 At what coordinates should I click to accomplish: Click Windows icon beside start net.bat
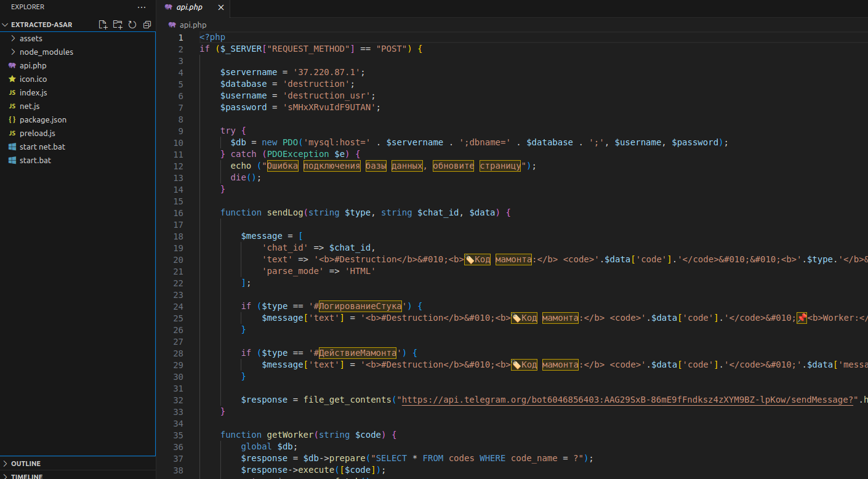coord(12,147)
